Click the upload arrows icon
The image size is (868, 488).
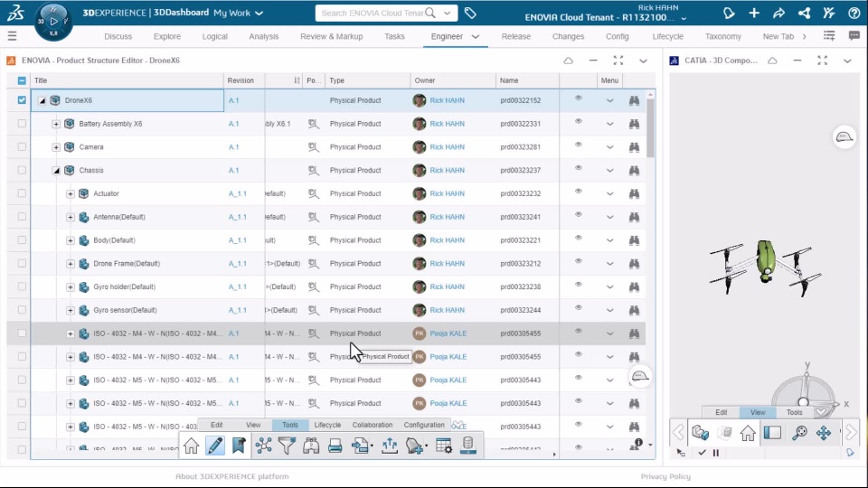(390, 446)
